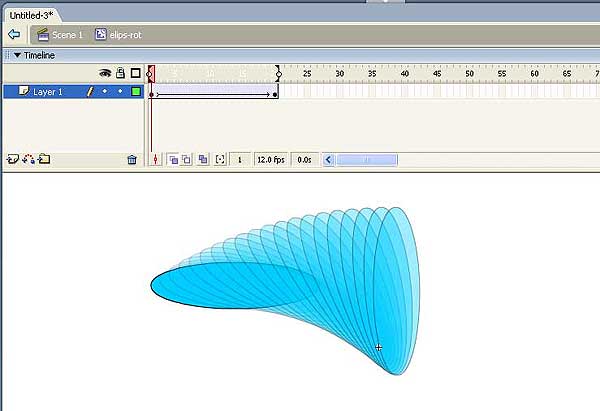Show all layers as outlines
This screenshot has width=600, height=411.
[x=136, y=73]
